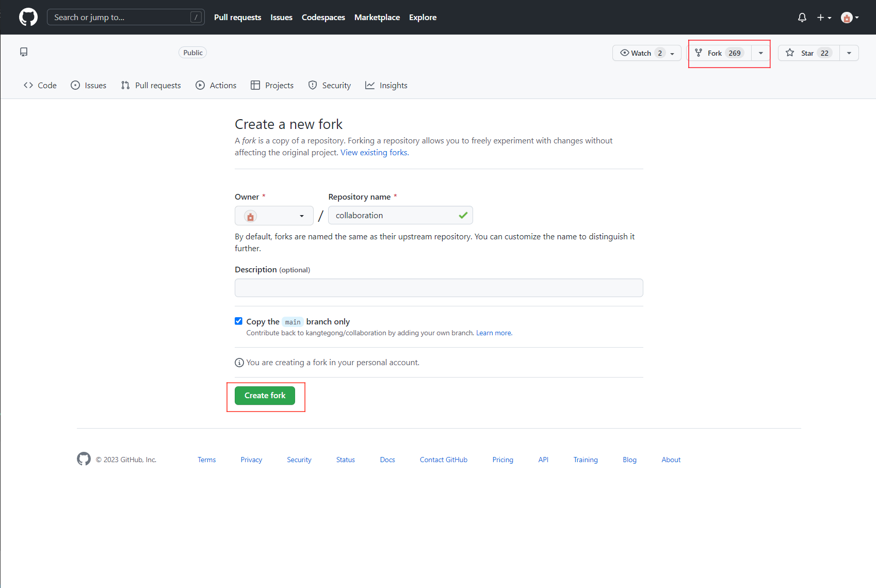
Task: Click the Fork button with count 269
Action: [x=720, y=53]
